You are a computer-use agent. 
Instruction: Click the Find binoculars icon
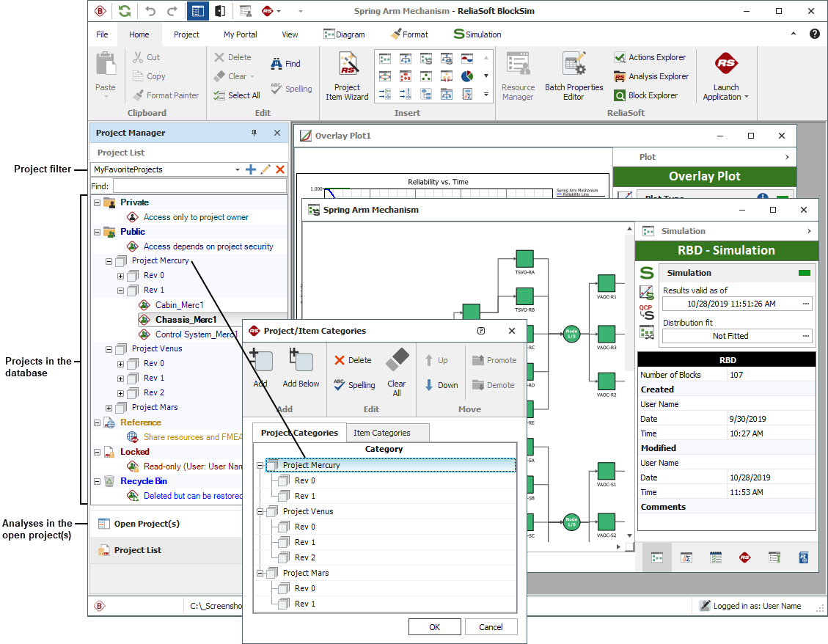(276, 64)
